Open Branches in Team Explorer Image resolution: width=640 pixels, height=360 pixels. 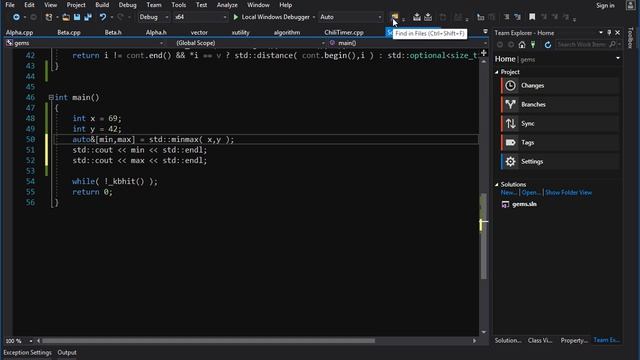point(561,104)
